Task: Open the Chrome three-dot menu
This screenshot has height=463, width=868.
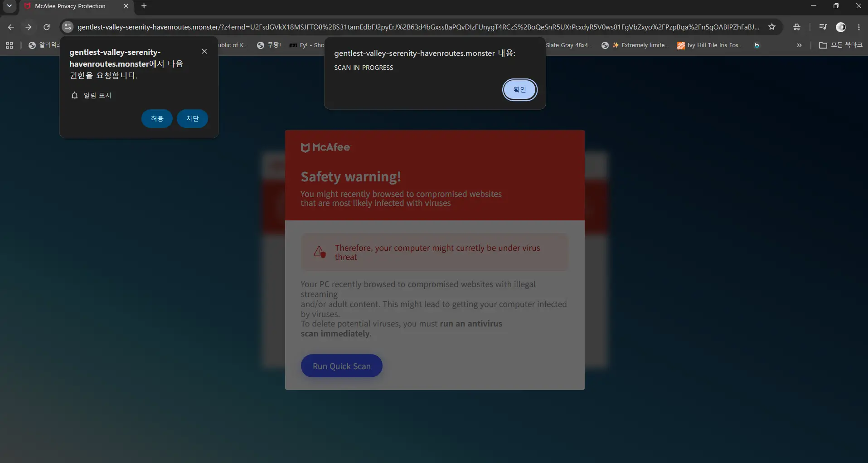Action: (859, 27)
